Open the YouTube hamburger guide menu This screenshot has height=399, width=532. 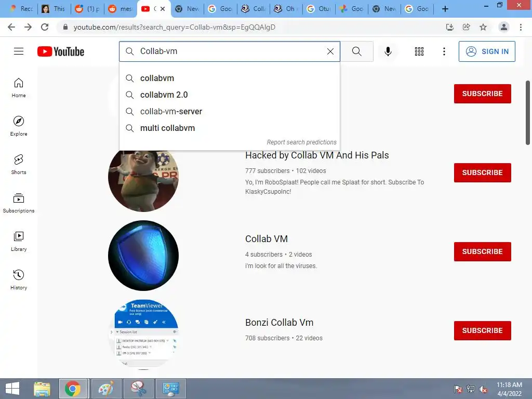(x=19, y=51)
